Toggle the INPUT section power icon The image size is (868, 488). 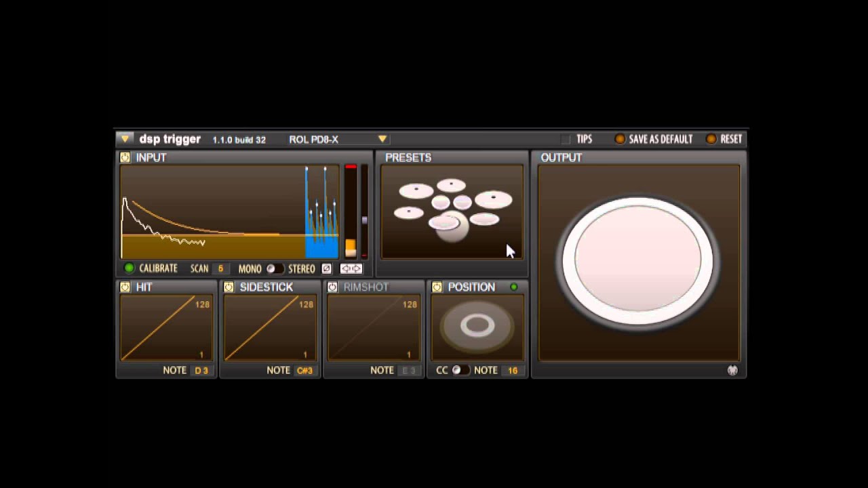(125, 157)
